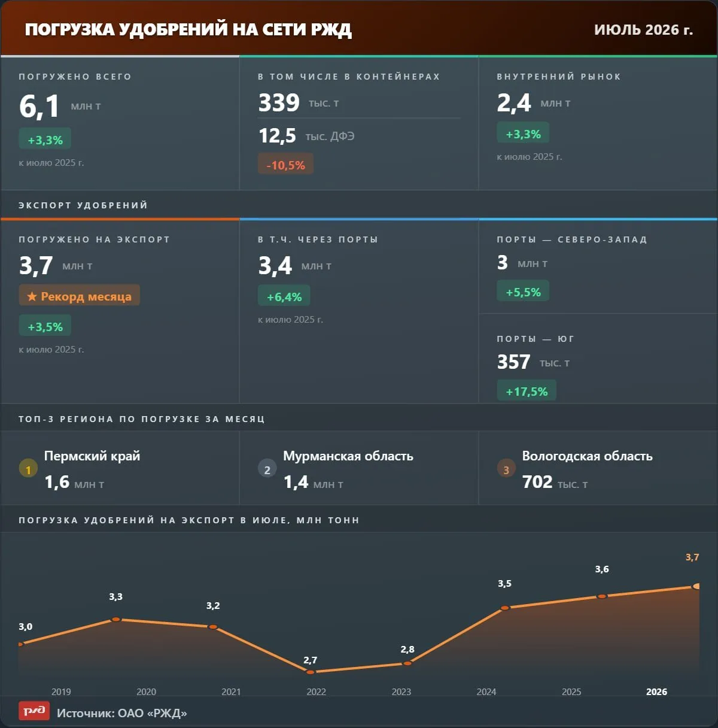Click the 357 тыс. т value

tap(533, 362)
